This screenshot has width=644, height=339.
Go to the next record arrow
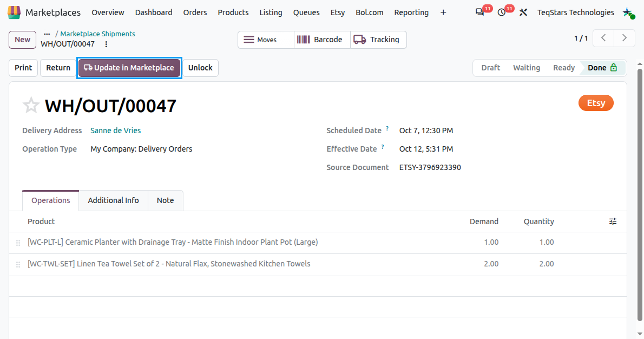click(x=625, y=38)
